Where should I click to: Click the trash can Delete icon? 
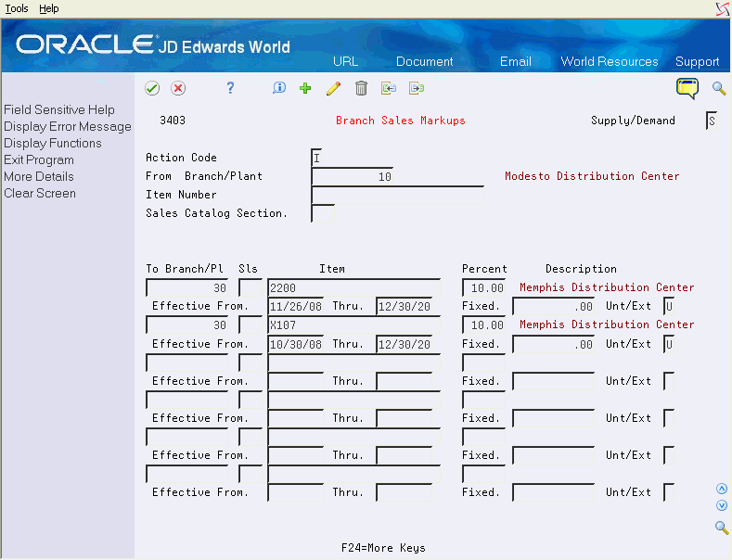361,88
